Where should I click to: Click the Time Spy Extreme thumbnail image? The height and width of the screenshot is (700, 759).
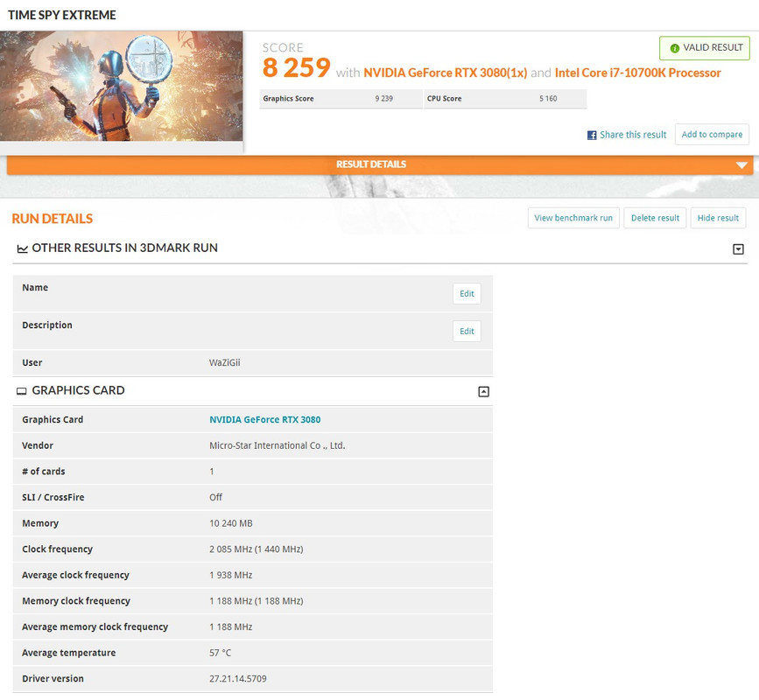point(121,86)
